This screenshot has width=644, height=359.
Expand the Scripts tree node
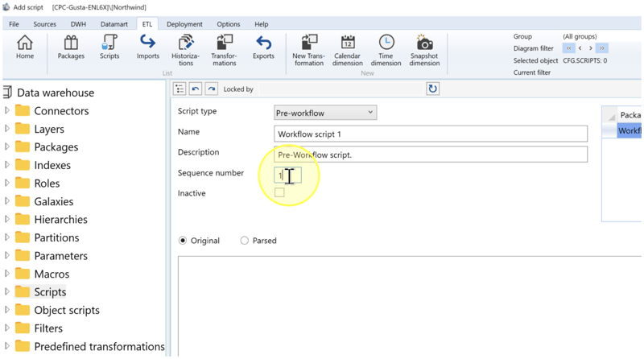(7, 291)
